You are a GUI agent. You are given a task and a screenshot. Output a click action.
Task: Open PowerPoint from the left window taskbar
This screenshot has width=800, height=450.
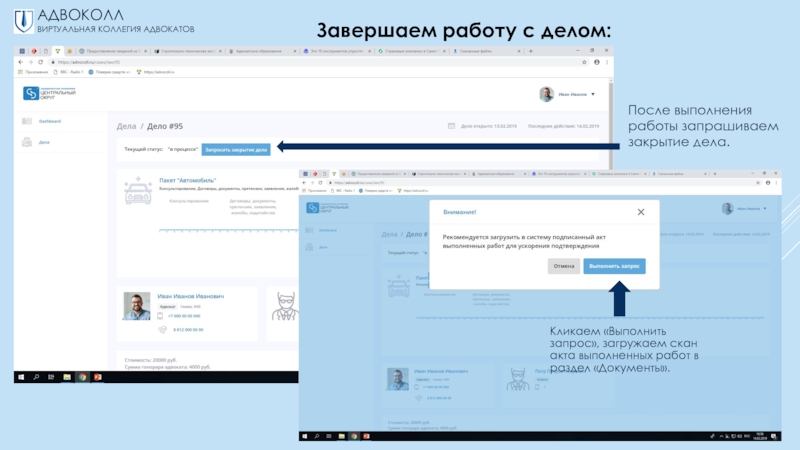[x=97, y=377]
